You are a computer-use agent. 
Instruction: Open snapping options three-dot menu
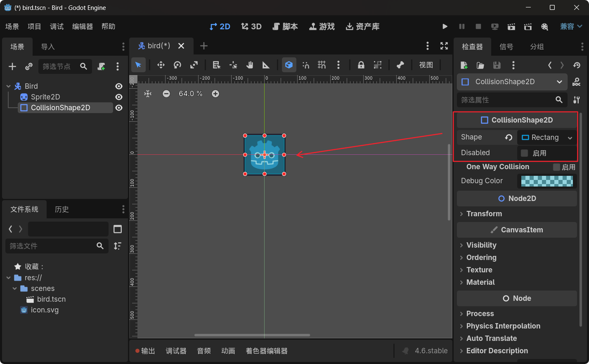pyautogui.click(x=338, y=65)
